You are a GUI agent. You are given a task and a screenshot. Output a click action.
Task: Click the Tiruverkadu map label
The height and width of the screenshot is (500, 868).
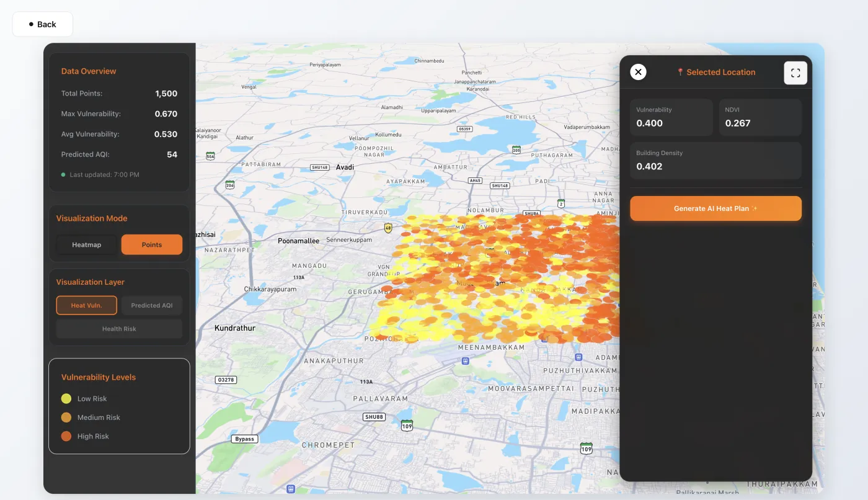(365, 212)
